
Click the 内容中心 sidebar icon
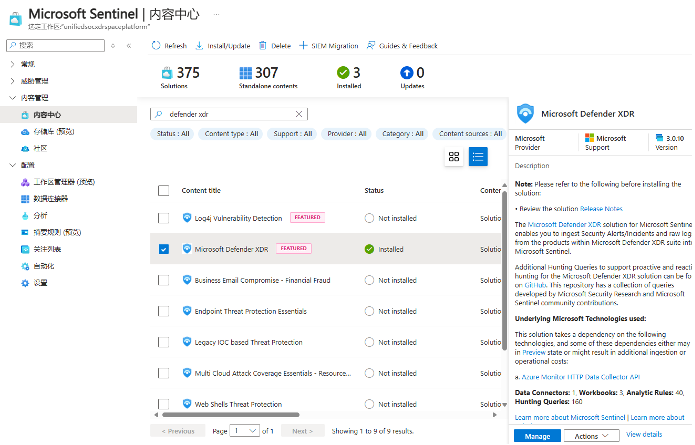pyautogui.click(x=25, y=115)
